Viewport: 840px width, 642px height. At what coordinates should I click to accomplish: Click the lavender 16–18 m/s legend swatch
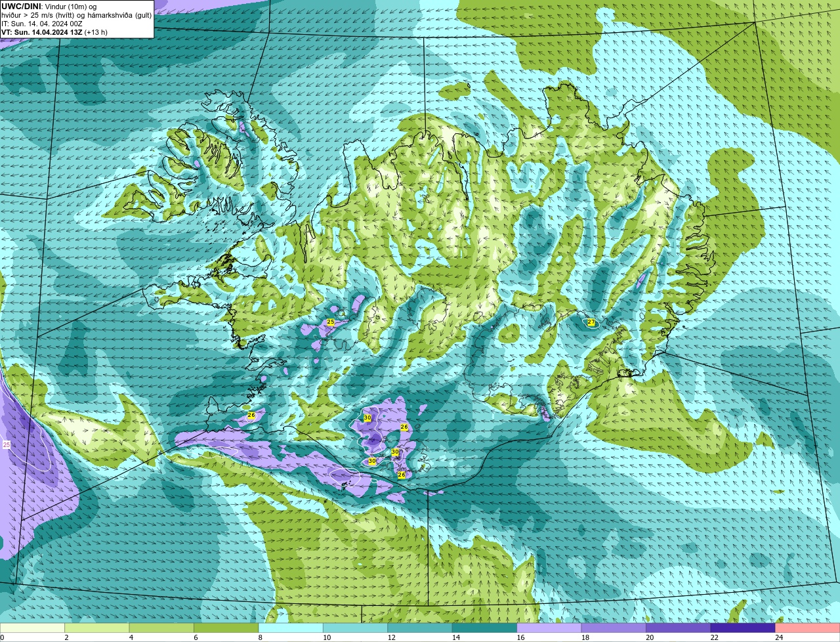[549, 628]
